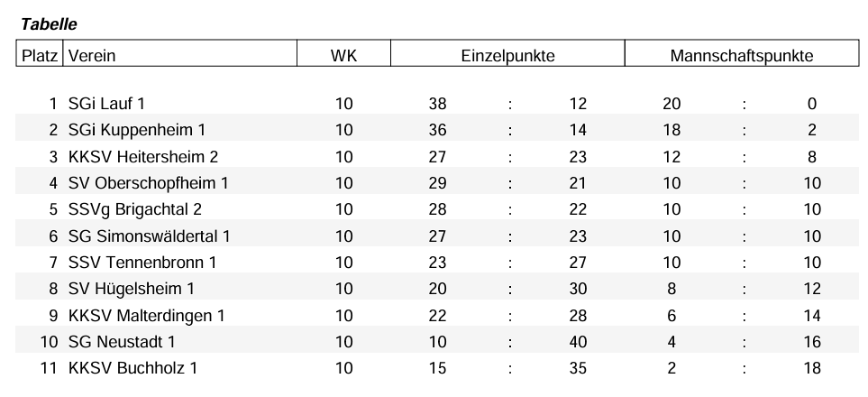This screenshot has width=868, height=397.
Task: Select the KKSV Heitersheim 2 entry
Action: pyautogui.click(x=142, y=157)
